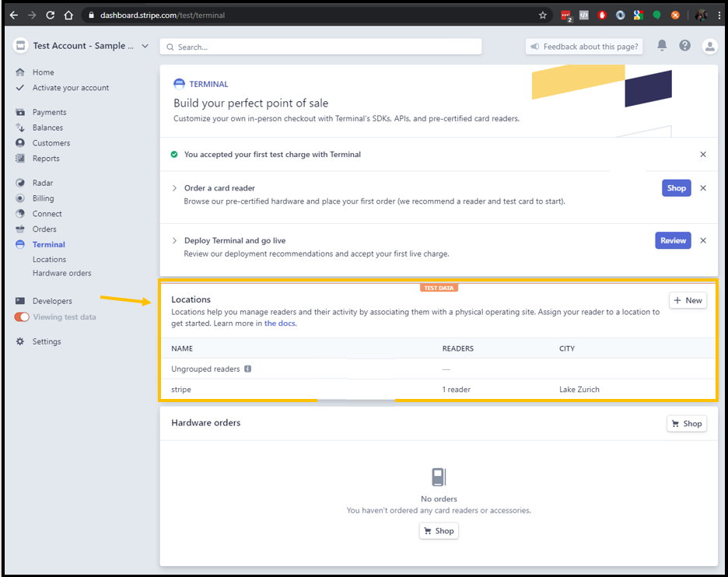Open the Stripe user account icon
Viewport: 728px width, 577px height.
709,47
